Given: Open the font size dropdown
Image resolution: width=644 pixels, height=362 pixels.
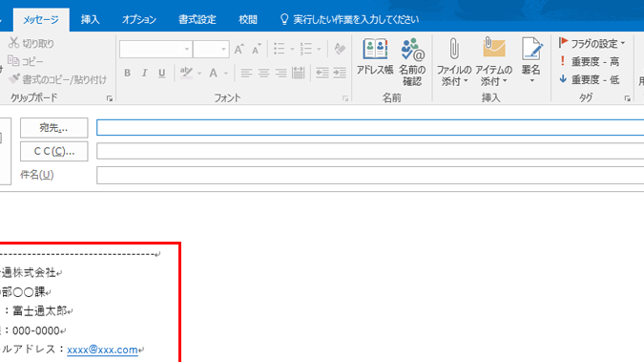Looking at the screenshot, I should [x=223, y=50].
